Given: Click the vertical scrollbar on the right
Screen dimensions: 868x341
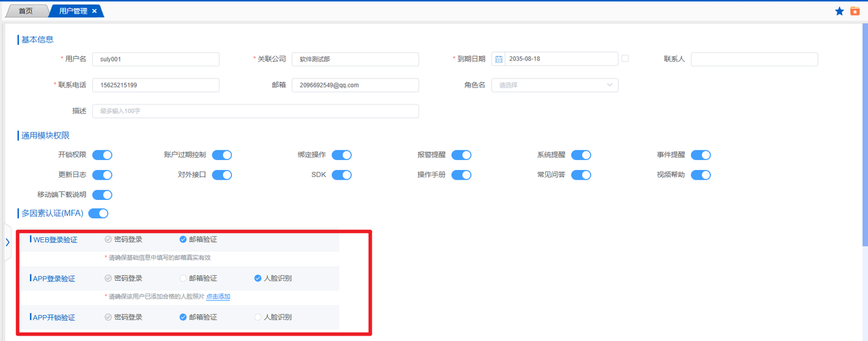Looking at the screenshot, I should tap(864, 136).
